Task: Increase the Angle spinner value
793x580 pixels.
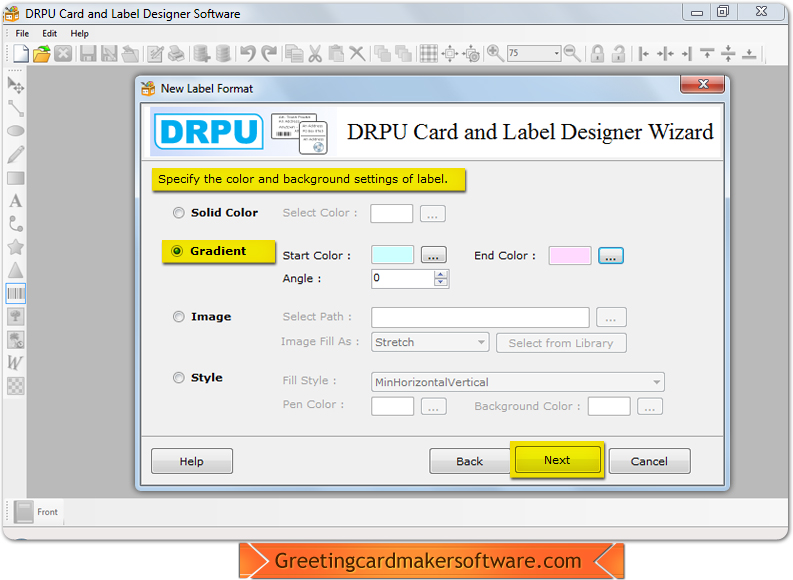Action: click(441, 274)
